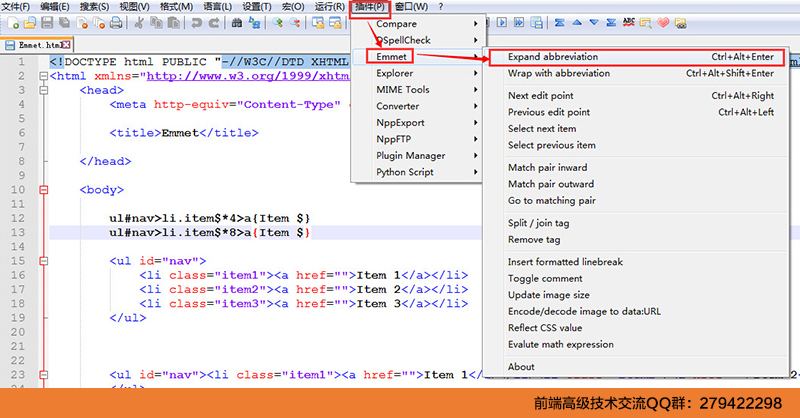
Task: Open the 文件(F) menu
Action: pos(16,7)
